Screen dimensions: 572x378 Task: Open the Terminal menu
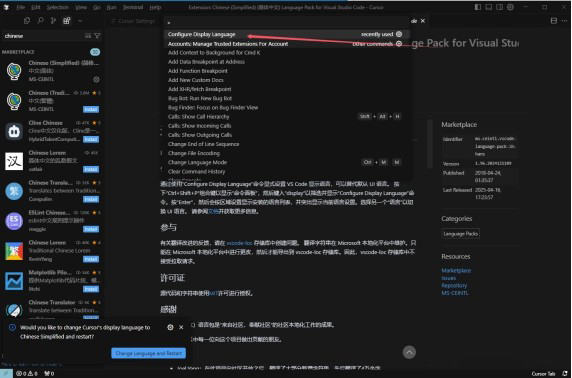pos(133,7)
